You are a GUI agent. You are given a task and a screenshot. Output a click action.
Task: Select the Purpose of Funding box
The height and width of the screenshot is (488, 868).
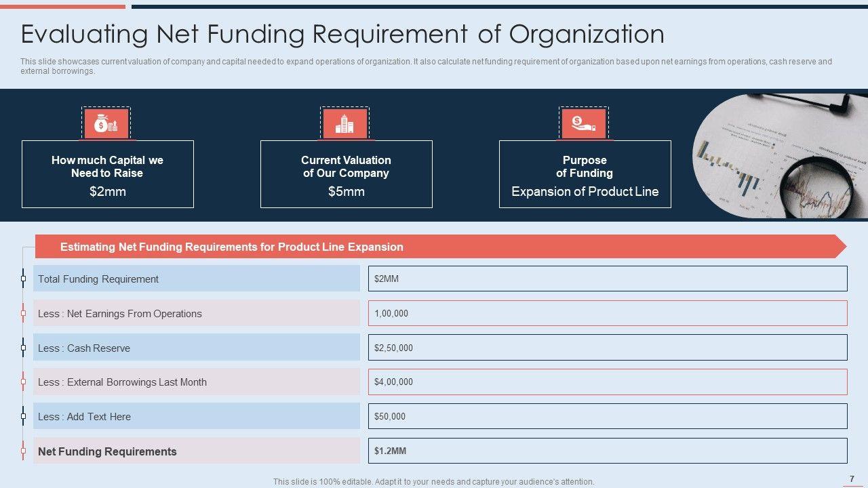[x=585, y=174]
